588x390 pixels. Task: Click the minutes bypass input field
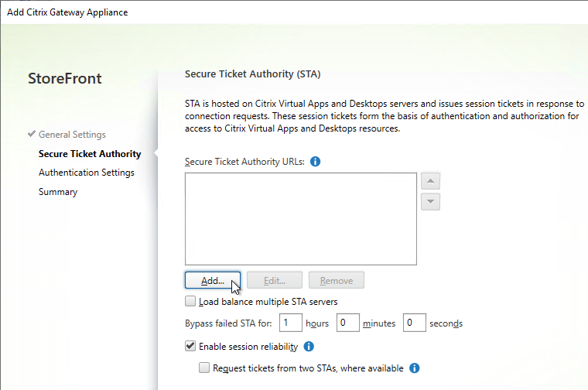[348, 323]
